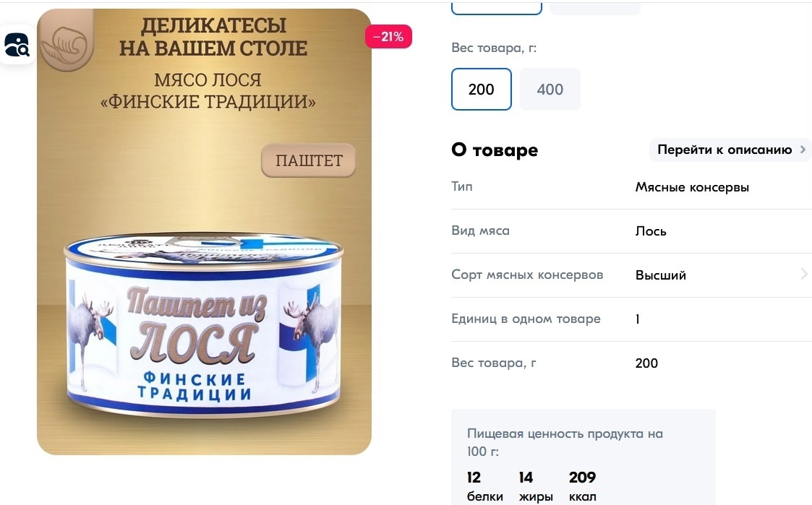Click the О товаре section heading

[x=495, y=150]
